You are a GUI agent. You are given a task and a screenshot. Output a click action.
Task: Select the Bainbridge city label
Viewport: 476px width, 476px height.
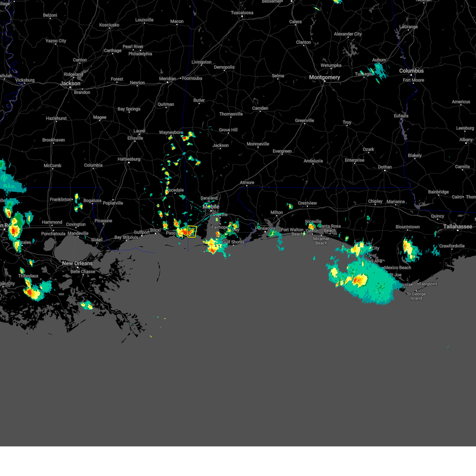coord(438,192)
